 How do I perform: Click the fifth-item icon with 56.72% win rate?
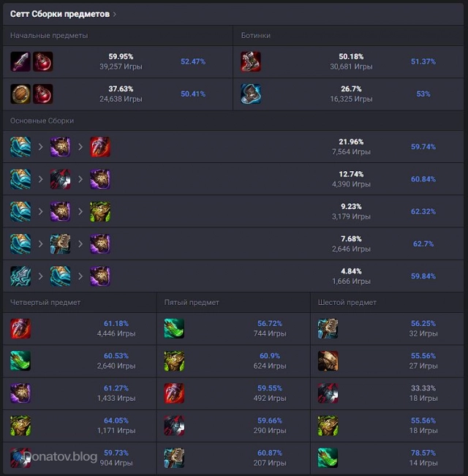click(174, 328)
